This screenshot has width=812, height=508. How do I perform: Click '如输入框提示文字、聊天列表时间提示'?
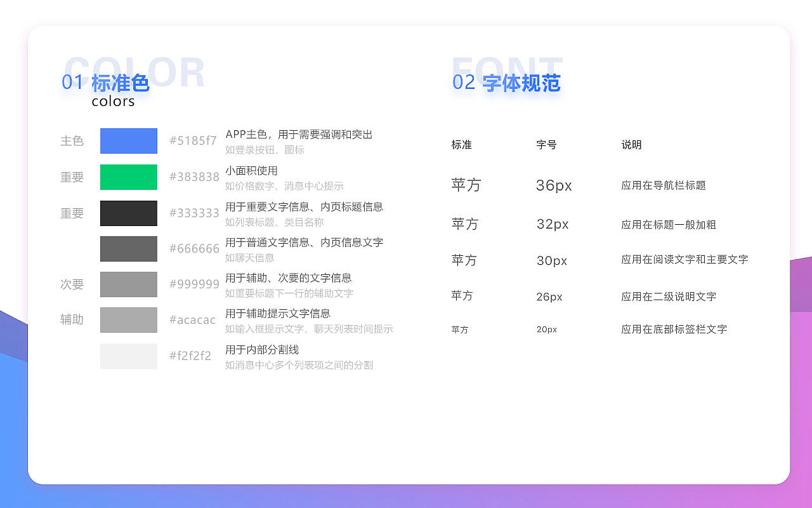click(x=309, y=329)
